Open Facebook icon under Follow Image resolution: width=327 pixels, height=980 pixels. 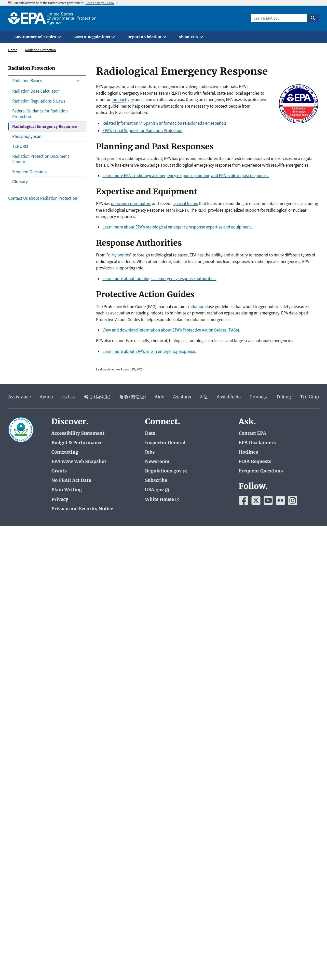point(244,500)
